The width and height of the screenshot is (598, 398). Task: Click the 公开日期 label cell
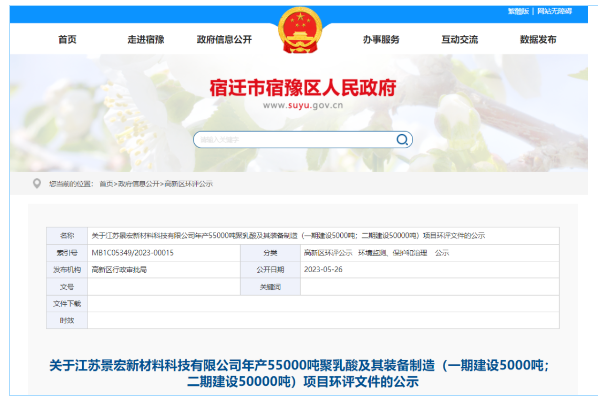(x=270, y=270)
